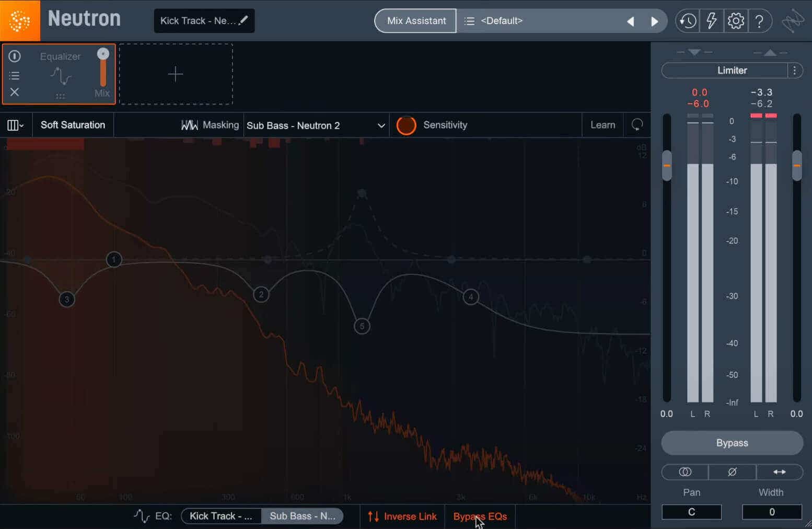Click the swap channels arrow icon

[779, 472]
